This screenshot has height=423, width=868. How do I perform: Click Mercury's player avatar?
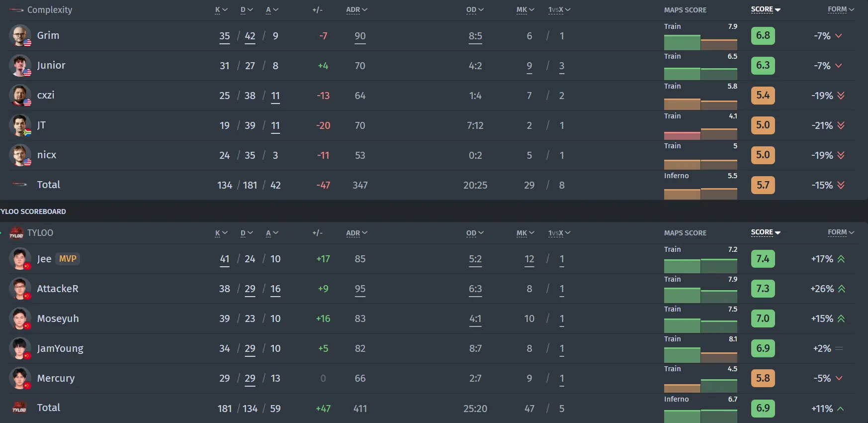point(20,378)
